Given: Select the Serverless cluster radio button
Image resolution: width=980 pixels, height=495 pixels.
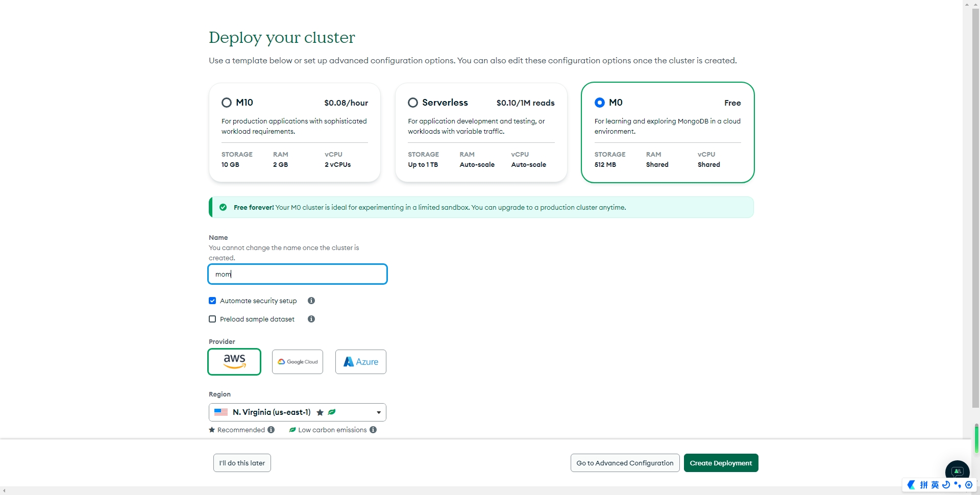Looking at the screenshot, I should coord(413,103).
